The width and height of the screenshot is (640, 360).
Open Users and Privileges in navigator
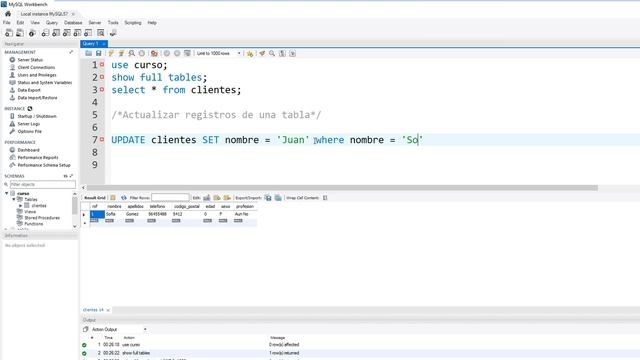coord(37,75)
